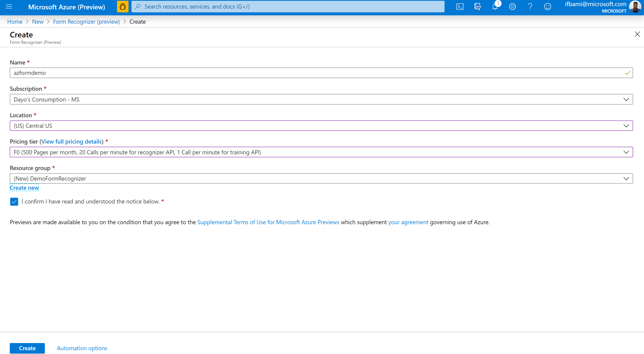Expand the Pricing tier F0 dropdown
The image size is (644, 354).
pyautogui.click(x=321, y=152)
